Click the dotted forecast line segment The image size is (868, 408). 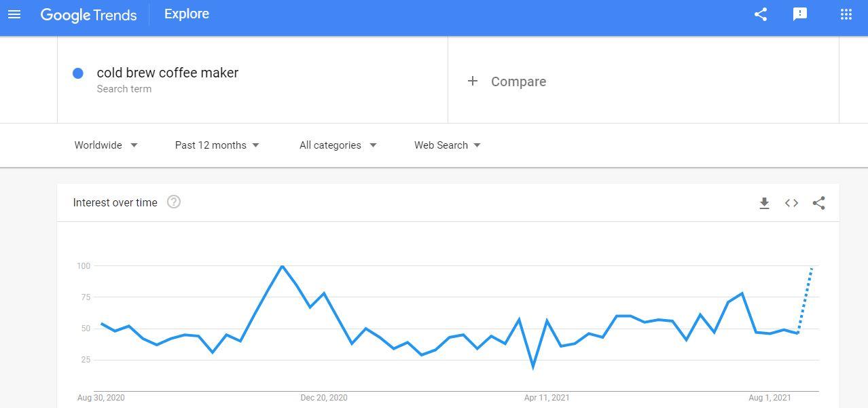tap(805, 301)
